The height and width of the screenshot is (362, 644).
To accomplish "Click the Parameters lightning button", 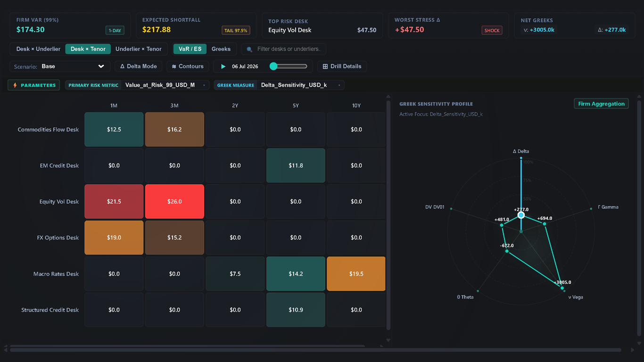I will click(34, 85).
